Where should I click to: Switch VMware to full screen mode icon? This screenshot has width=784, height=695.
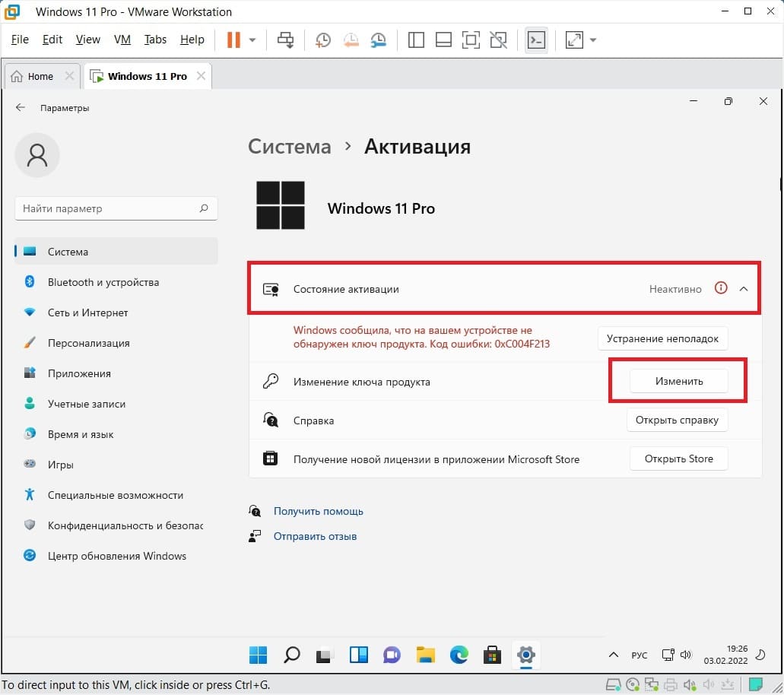point(471,40)
